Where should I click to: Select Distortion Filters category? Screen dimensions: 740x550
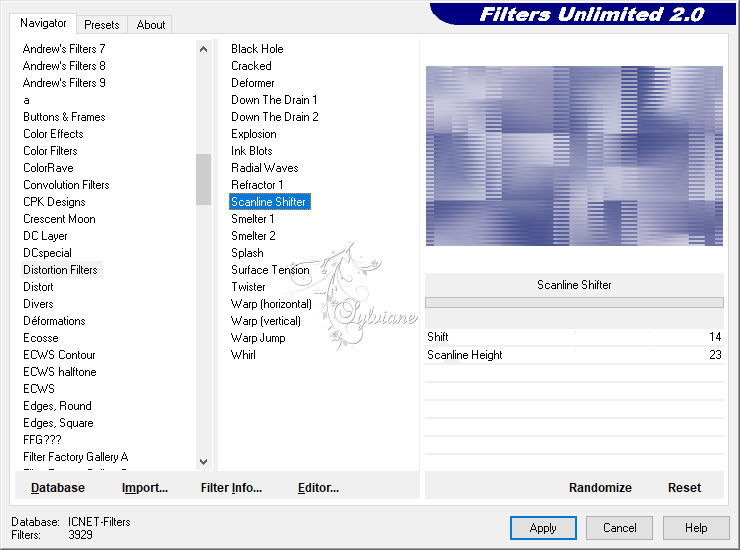click(x=60, y=270)
